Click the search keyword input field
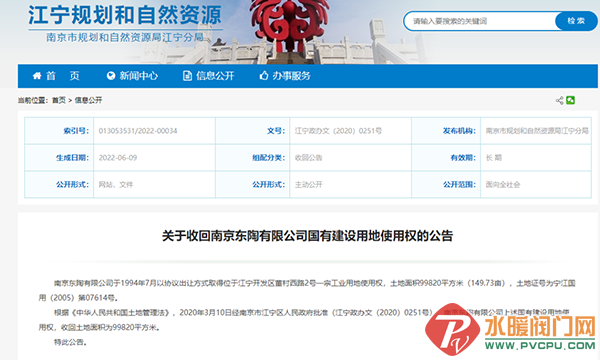The image size is (600, 360). pos(480,21)
